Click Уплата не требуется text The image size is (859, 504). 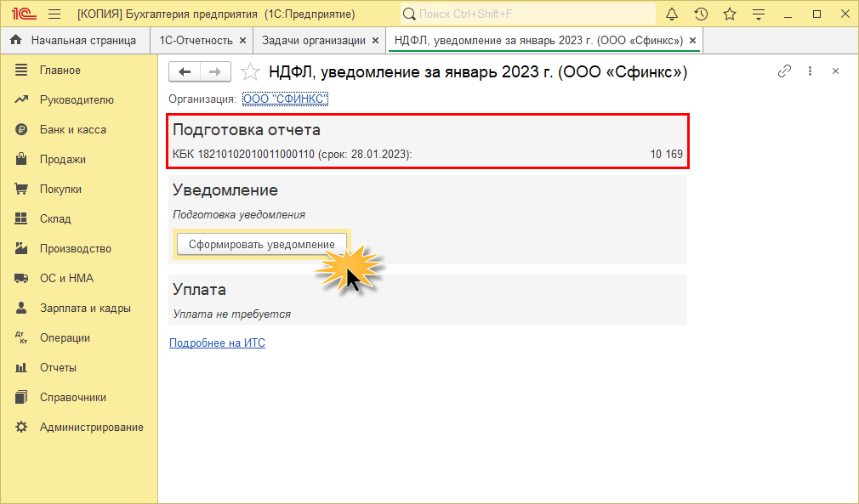click(x=231, y=314)
